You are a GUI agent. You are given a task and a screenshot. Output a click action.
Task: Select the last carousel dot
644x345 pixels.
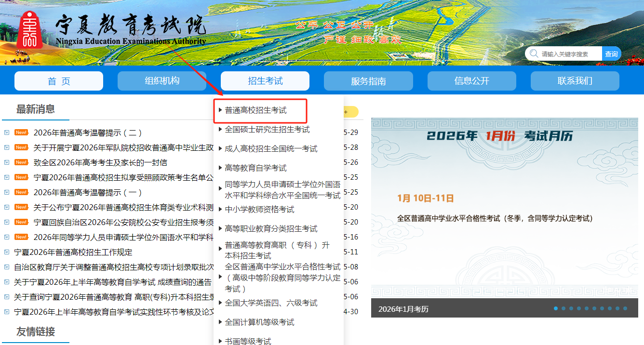click(625, 308)
